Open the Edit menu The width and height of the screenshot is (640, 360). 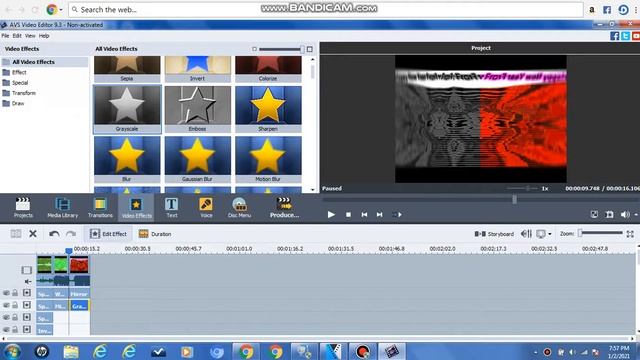point(17,36)
